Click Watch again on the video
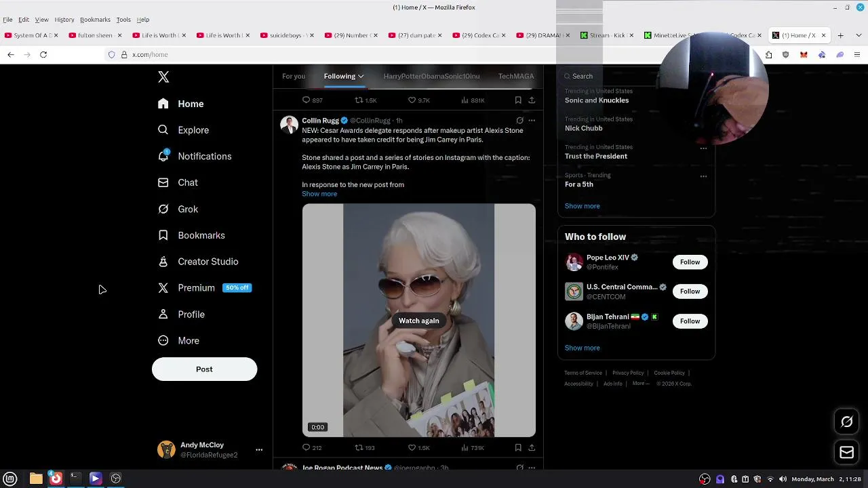Screen dimensions: 868x488 418,321
